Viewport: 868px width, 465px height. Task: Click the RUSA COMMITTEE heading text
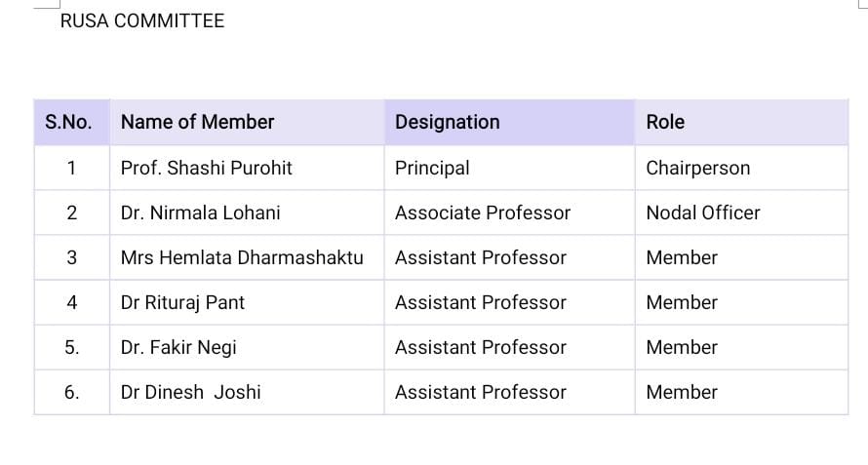point(142,21)
